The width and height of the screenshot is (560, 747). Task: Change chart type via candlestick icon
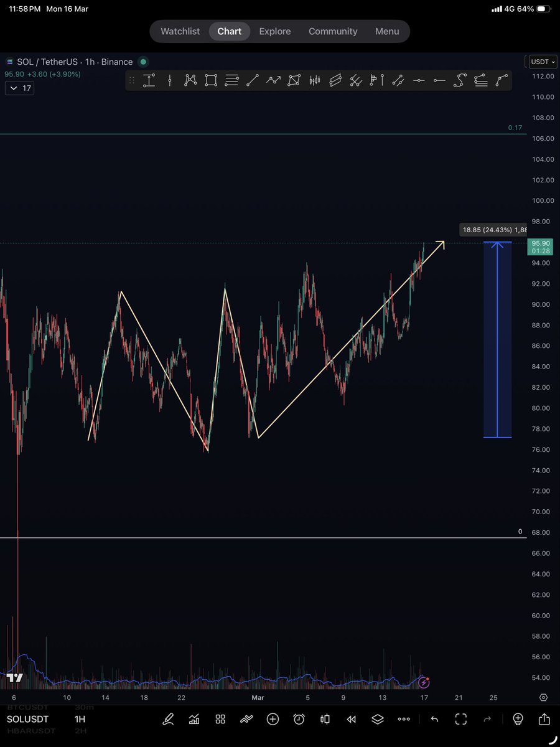(325, 719)
